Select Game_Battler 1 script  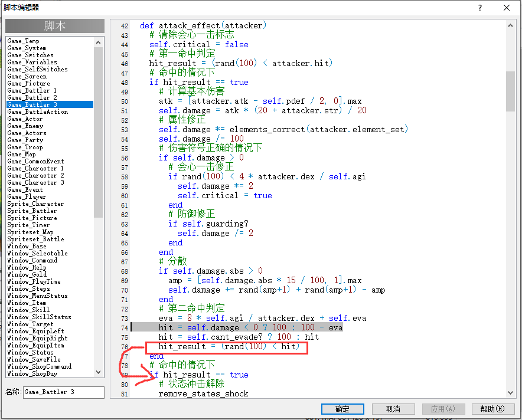click(32, 90)
